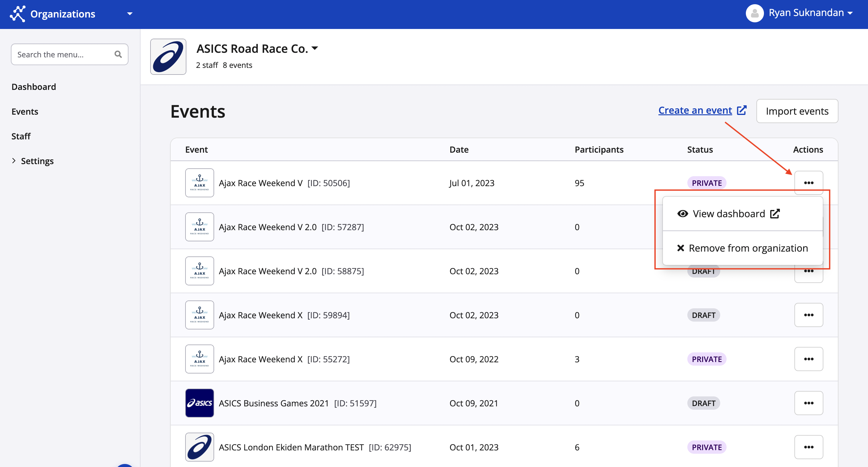Click the external link icon beside Create an event
Screen dimensions: 868x467
(x=742, y=110)
